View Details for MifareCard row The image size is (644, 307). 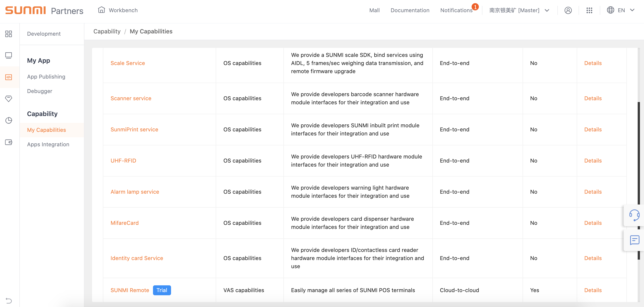pos(593,223)
